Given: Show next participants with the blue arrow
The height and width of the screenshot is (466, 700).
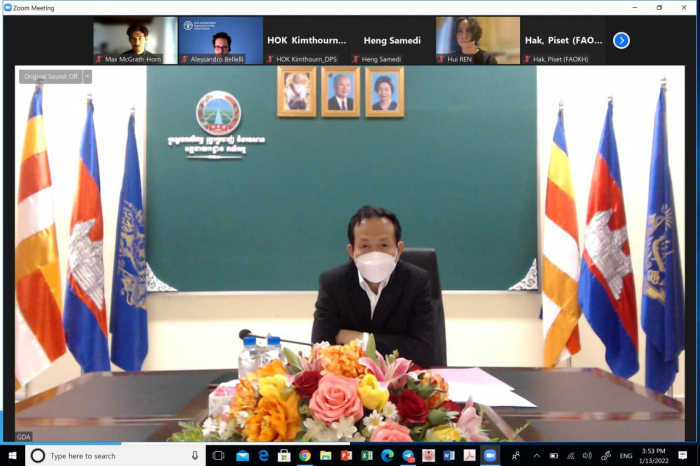Looking at the screenshot, I should (x=621, y=40).
